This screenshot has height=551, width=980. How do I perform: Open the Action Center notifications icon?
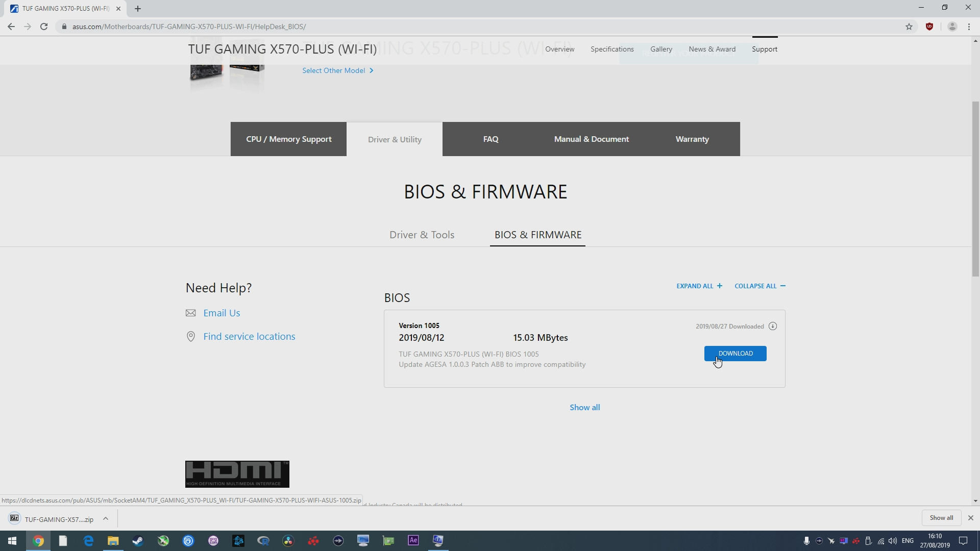964,541
